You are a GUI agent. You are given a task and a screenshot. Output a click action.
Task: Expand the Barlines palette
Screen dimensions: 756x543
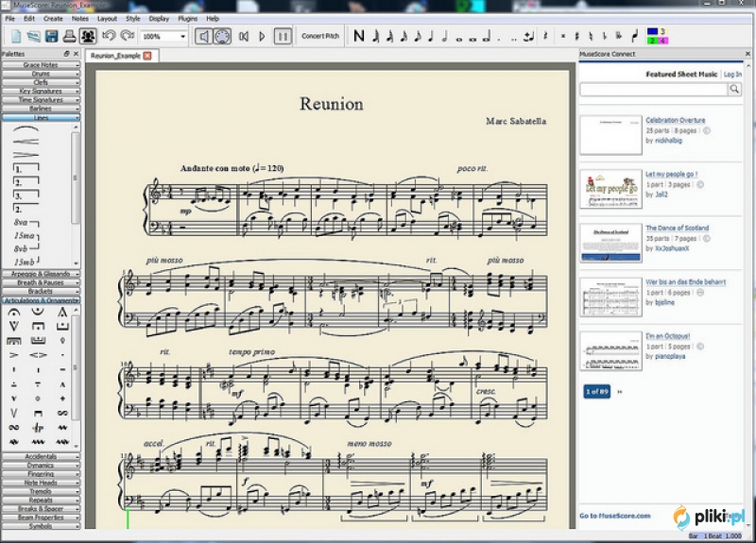[41, 109]
